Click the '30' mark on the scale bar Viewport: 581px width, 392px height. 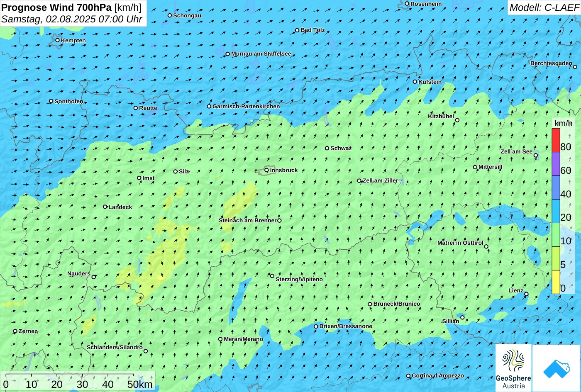82,384
